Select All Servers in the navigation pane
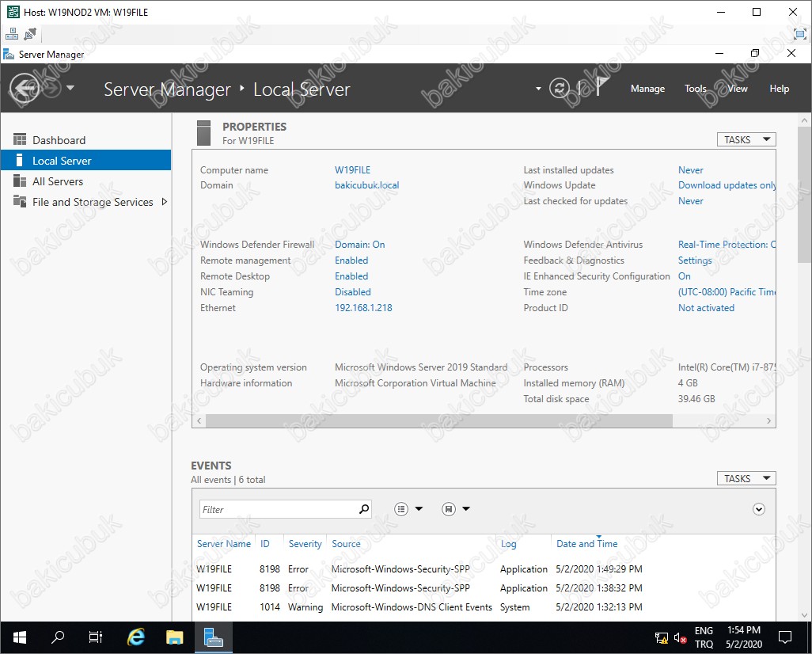This screenshot has width=812, height=654. (86, 181)
